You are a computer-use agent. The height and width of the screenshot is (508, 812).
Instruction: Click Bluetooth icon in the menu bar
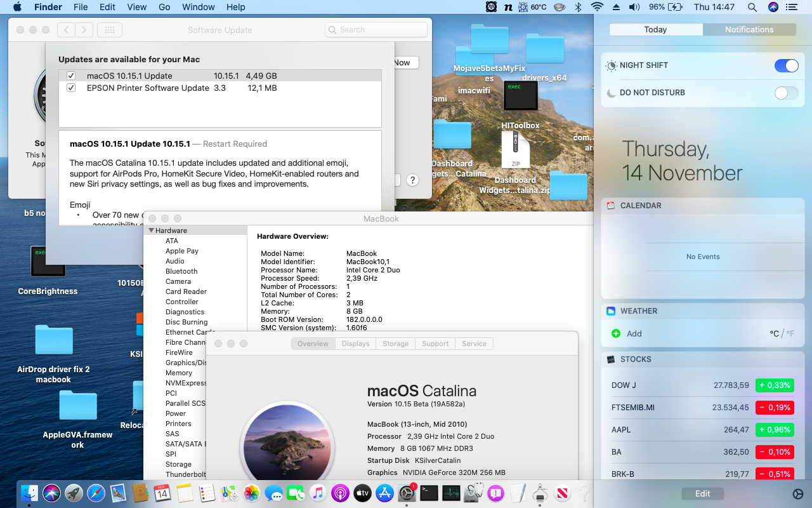(578, 7)
